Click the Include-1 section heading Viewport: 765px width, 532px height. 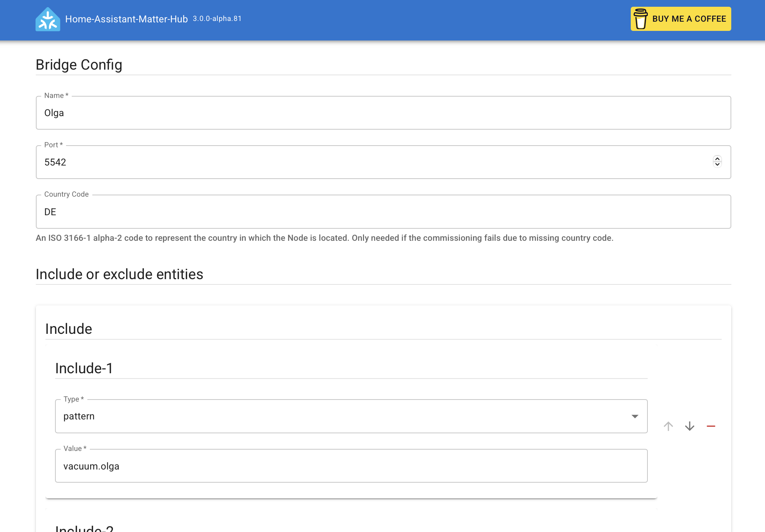tap(84, 368)
